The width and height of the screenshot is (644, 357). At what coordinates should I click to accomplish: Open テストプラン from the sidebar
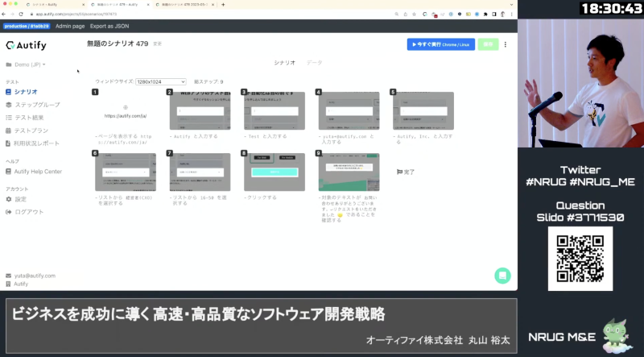[x=31, y=131]
